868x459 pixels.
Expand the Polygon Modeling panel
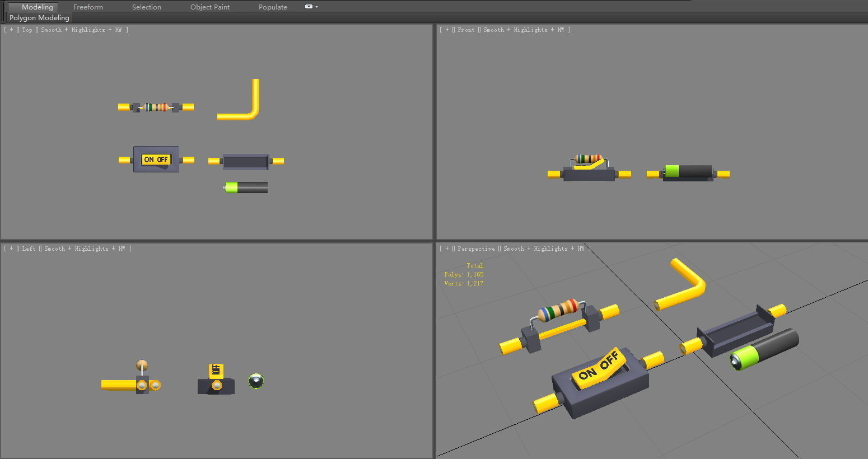[x=39, y=18]
